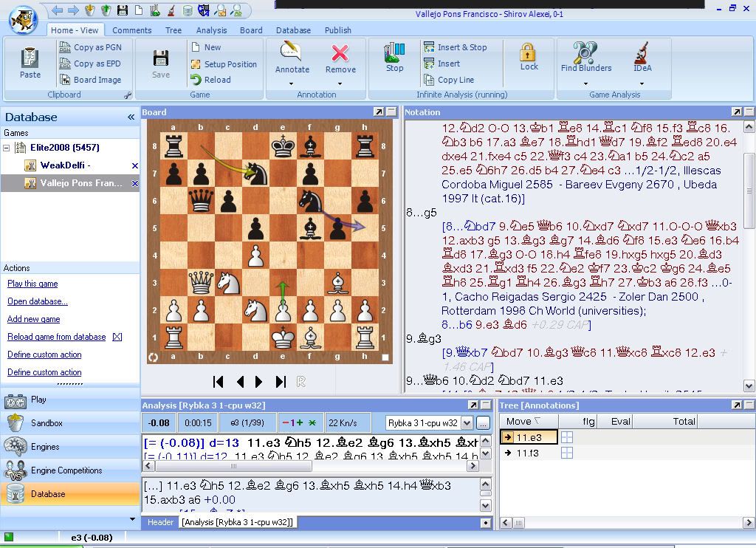This screenshot has height=548, width=756.
Task: Switch to the Tree ribbon tab
Action: pos(173,30)
